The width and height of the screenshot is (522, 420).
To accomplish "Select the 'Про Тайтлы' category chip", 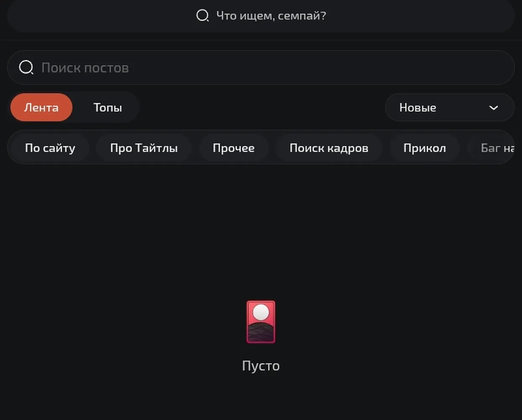I will click(x=144, y=148).
